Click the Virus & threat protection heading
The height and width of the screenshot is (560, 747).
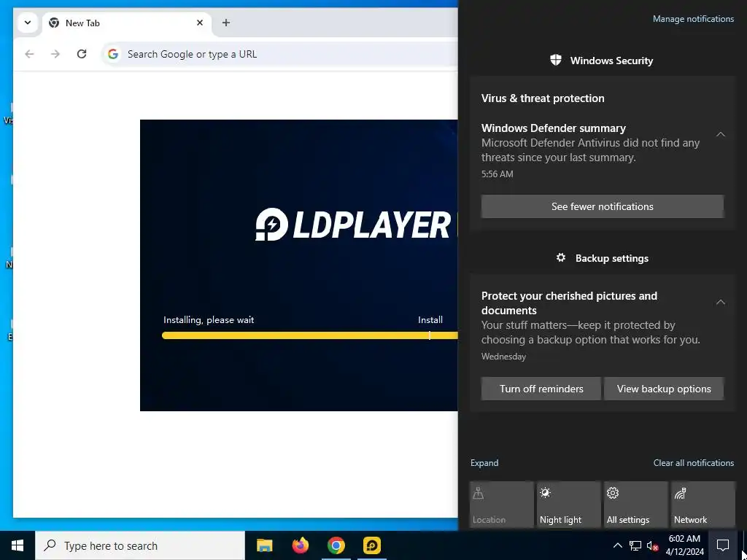pyautogui.click(x=543, y=98)
